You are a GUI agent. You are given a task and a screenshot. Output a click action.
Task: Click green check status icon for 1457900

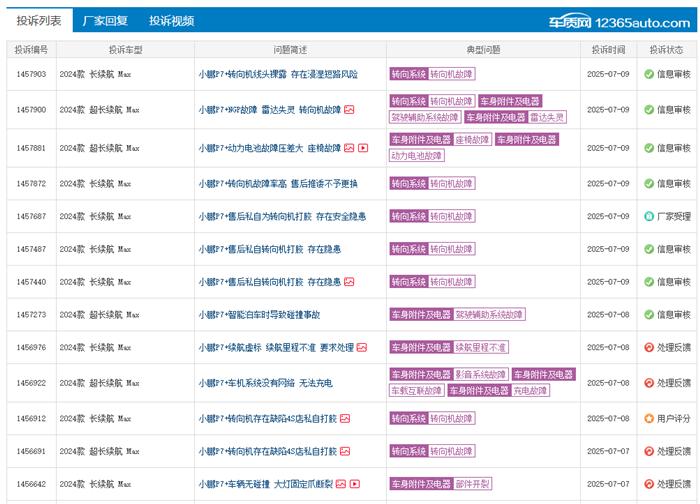tap(649, 109)
